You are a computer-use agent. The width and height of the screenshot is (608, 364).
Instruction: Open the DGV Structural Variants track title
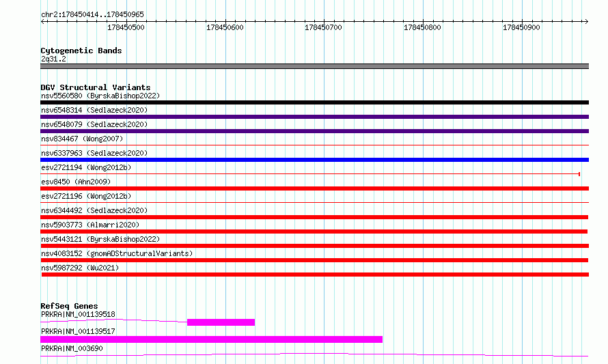coord(96,87)
